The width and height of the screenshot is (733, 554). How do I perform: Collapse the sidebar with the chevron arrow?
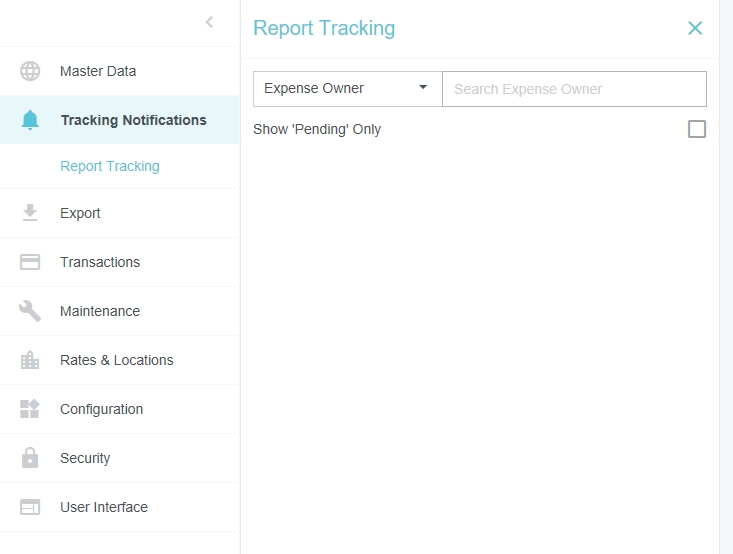pyautogui.click(x=209, y=22)
